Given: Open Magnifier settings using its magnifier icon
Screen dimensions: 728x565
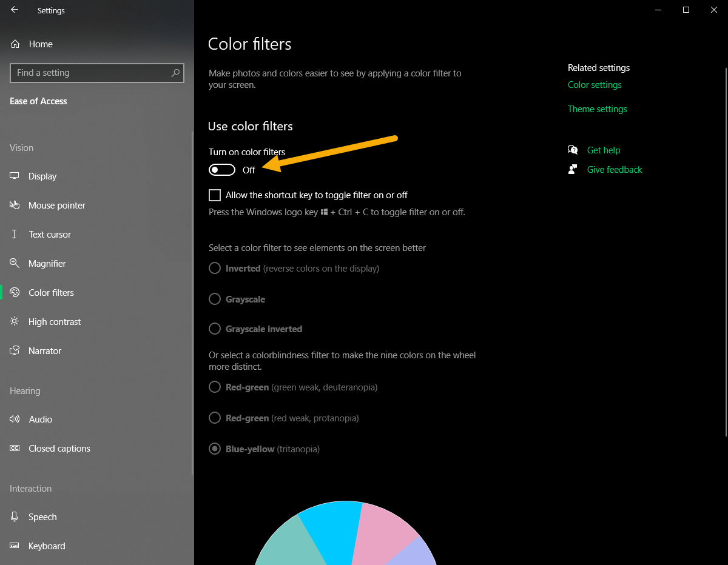Looking at the screenshot, I should click(x=15, y=263).
